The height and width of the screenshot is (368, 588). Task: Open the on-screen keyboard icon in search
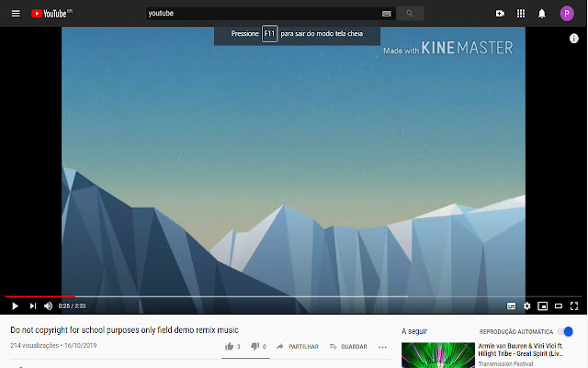(387, 14)
